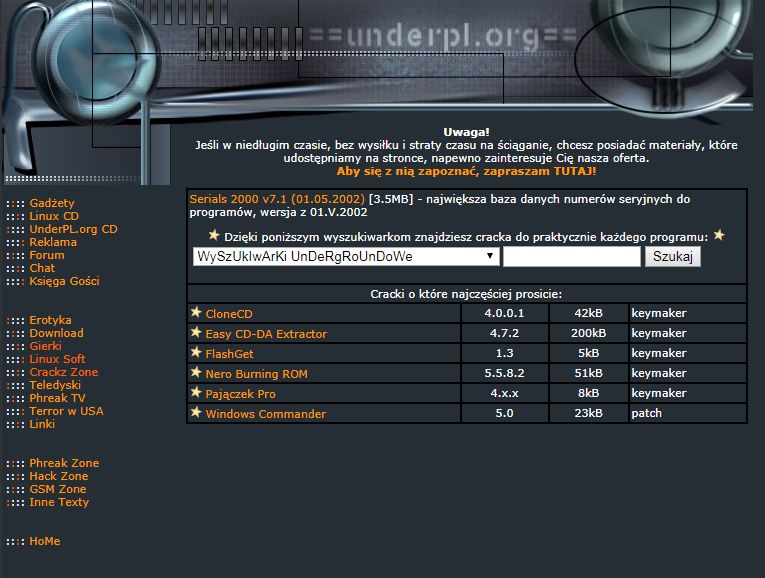This screenshot has height=578, width=765.
Task: Open CloneCD crack link
Action: tap(229, 314)
